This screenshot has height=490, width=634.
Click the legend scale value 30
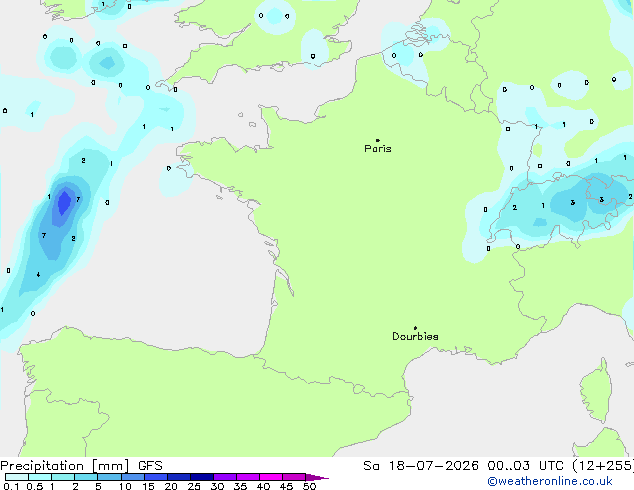(217, 486)
